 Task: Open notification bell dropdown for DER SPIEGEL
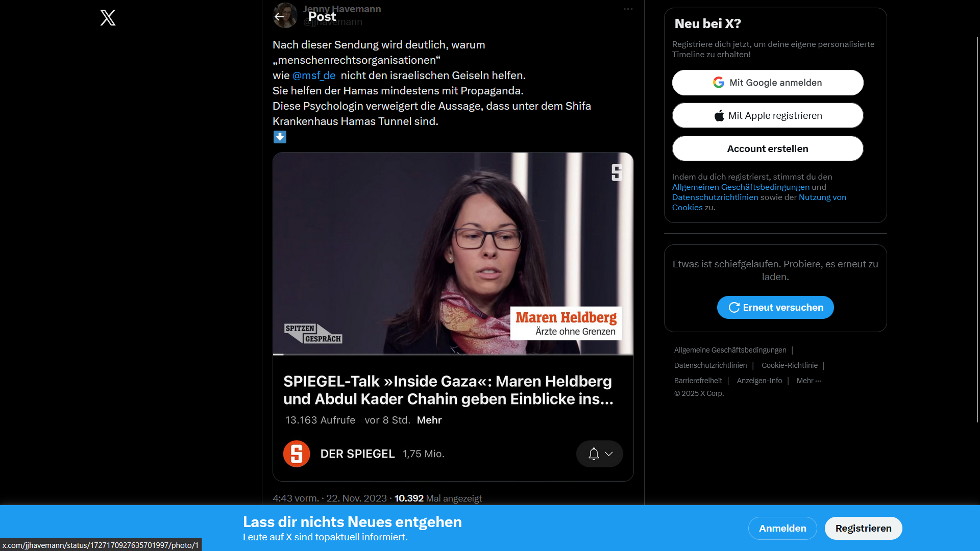(x=600, y=454)
